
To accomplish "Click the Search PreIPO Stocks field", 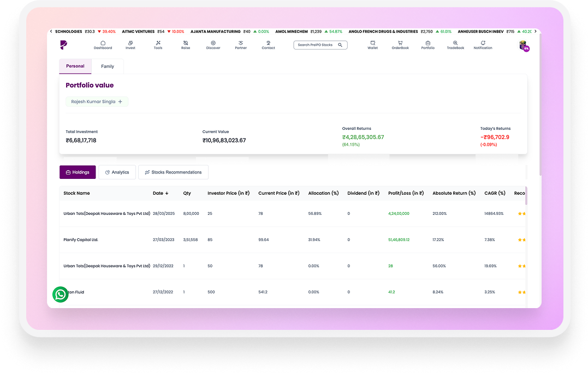I will click(x=320, y=45).
